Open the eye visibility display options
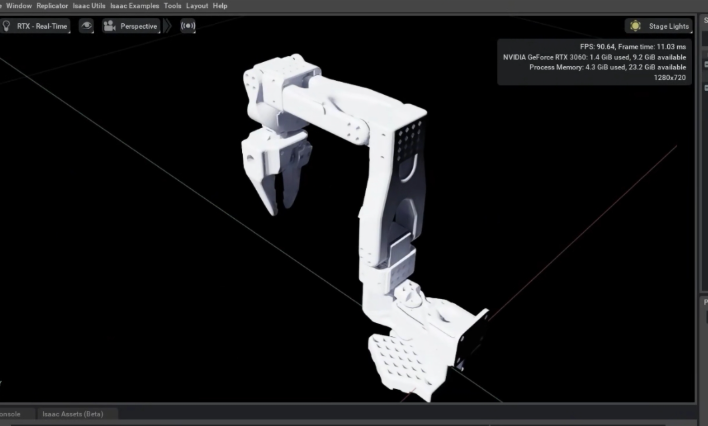Screen dimensions: 708x426 pyautogui.click(x=86, y=26)
